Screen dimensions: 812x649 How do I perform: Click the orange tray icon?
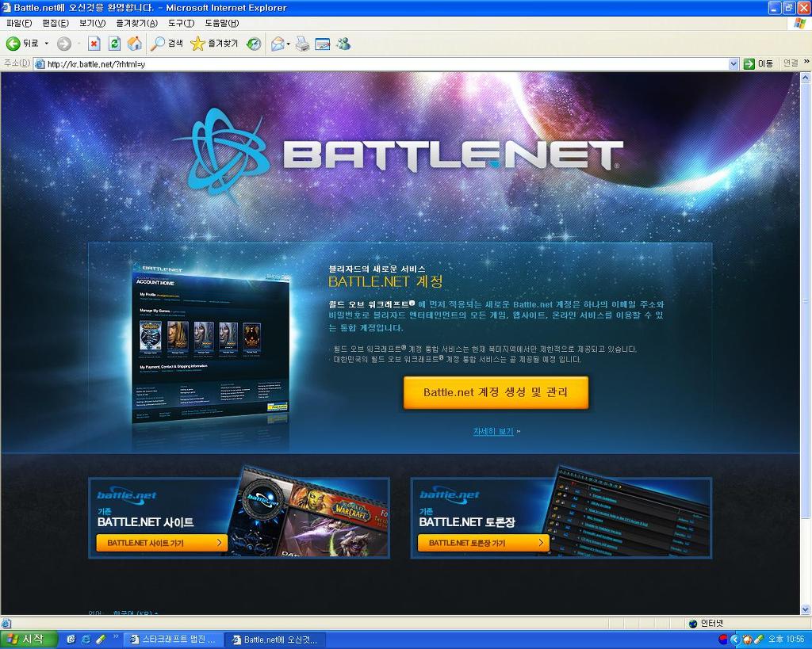747,639
